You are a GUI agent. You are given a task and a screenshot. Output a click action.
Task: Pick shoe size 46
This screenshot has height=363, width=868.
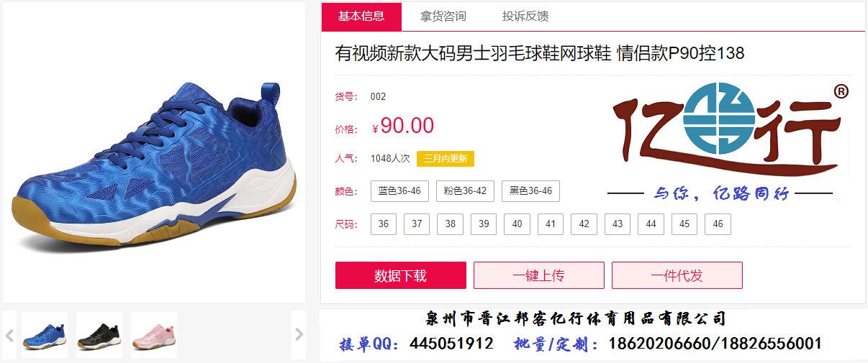pyautogui.click(x=718, y=224)
